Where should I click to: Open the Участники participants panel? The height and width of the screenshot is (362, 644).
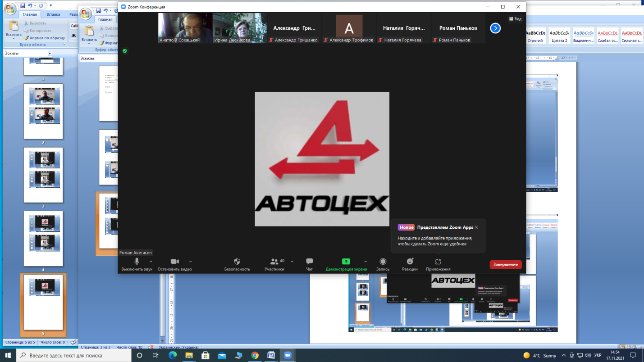274,264
